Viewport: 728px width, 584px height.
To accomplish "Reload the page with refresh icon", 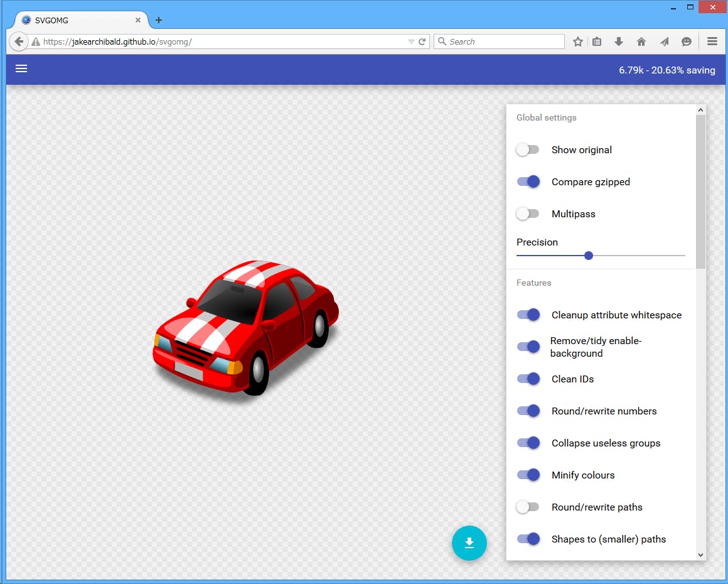I will (x=422, y=41).
